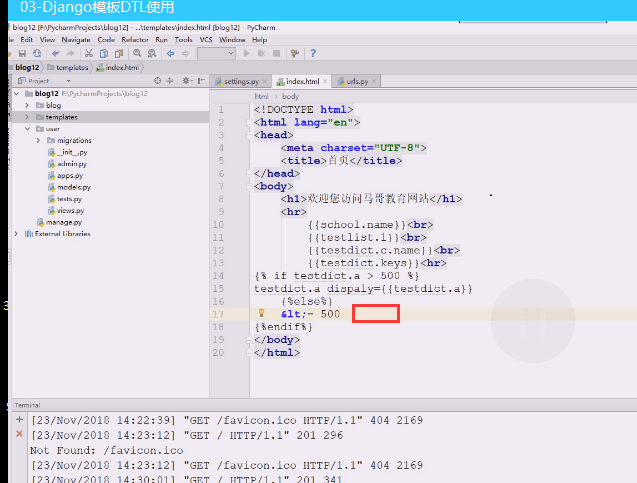Open the Tools menu
The image size is (637, 483).
pyautogui.click(x=183, y=40)
